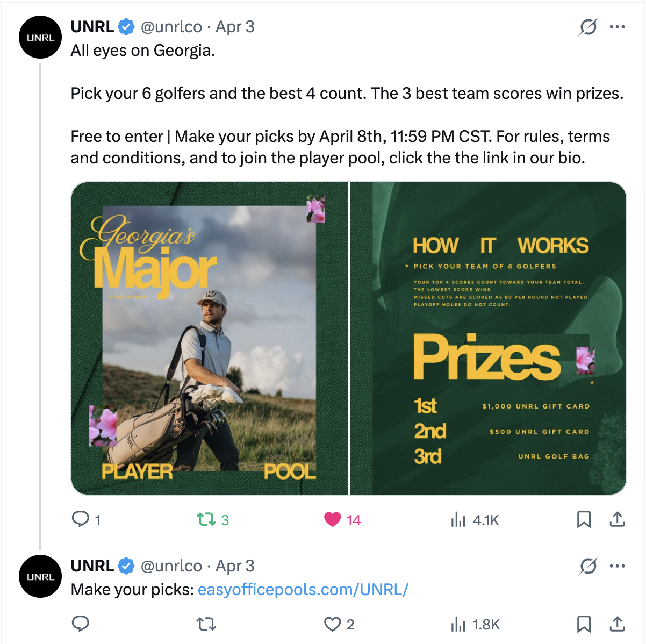Bookmark the Georgia's Major announcement
This screenshot has height=644, width=646.
[x=585, y=520]
